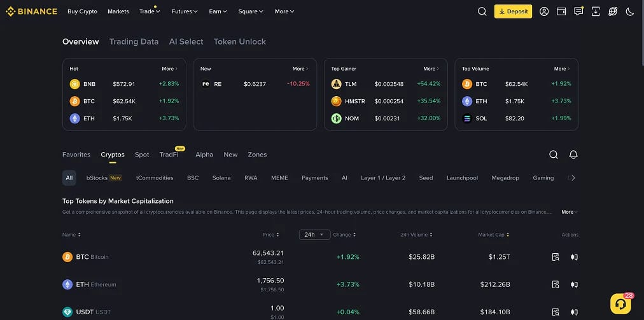The width and height of the screenshot is (644, 320).
Task: Click RE coin icon in New card
Action: pos(206,84)
